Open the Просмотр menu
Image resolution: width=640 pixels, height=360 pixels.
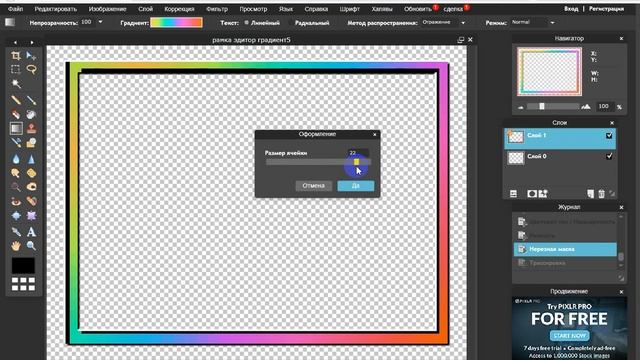click(253, 9)
